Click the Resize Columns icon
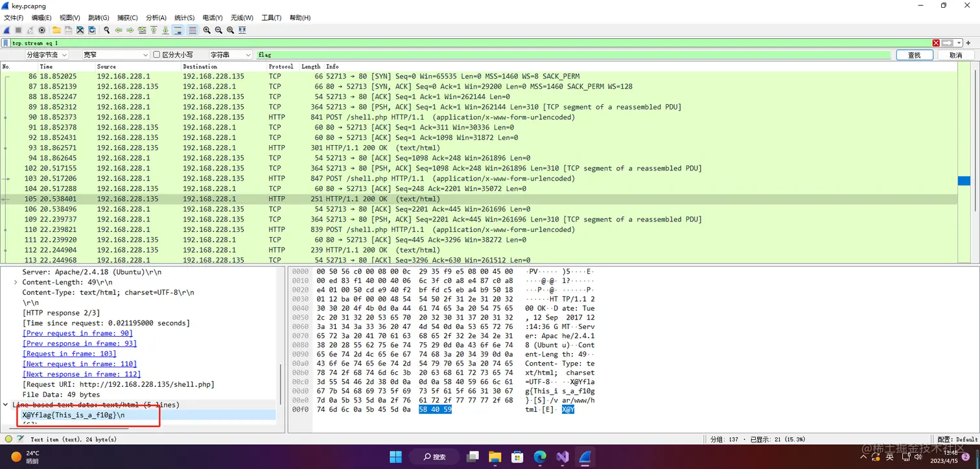 tap(242, 30)
